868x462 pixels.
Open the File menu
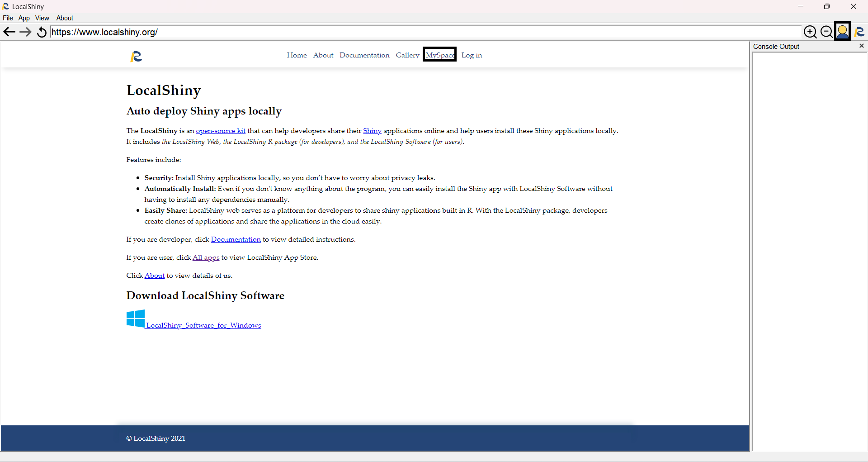pos(8,18)
